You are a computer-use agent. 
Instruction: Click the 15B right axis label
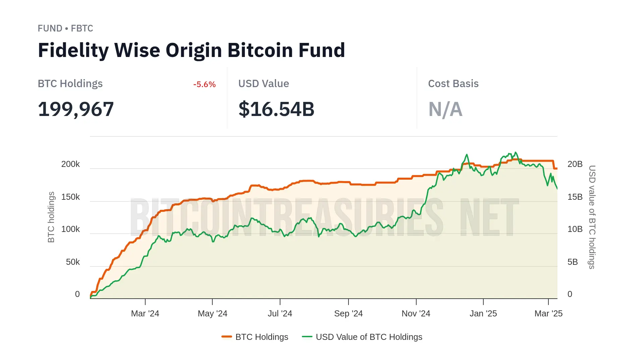coord(575,197)
